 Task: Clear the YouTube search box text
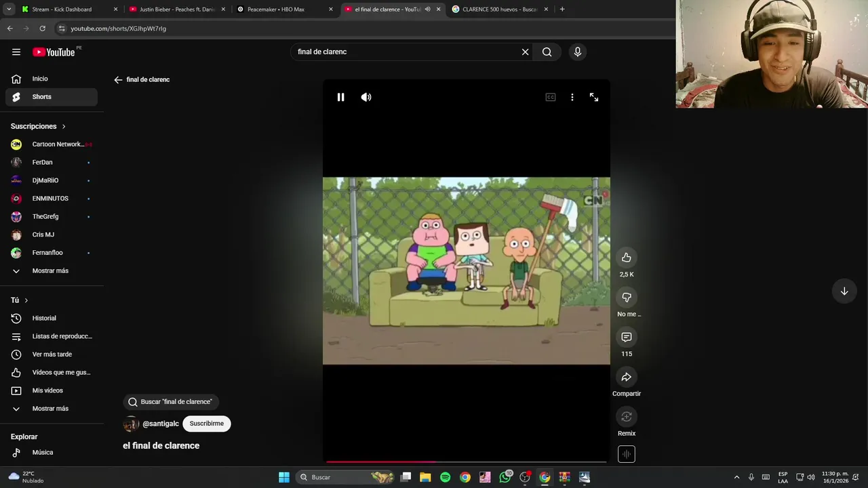pyautogui.click(x=525, y=52)
